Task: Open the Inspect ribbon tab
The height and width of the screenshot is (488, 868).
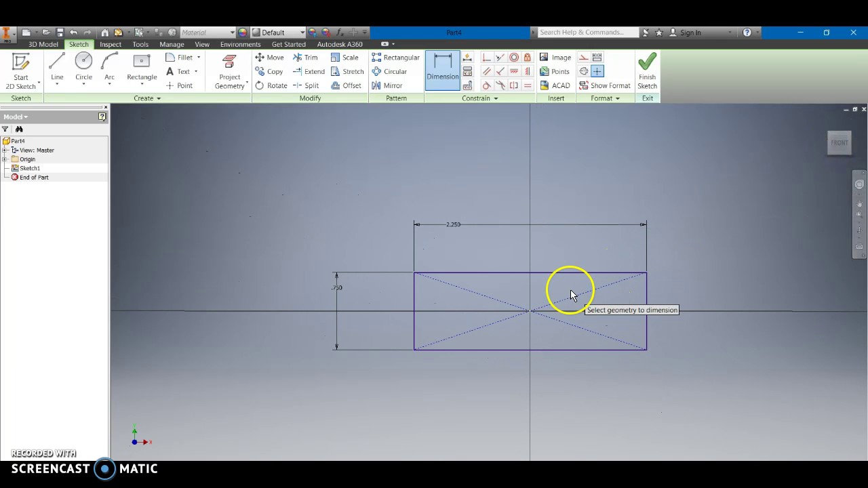Action: [x=111, y=44]
